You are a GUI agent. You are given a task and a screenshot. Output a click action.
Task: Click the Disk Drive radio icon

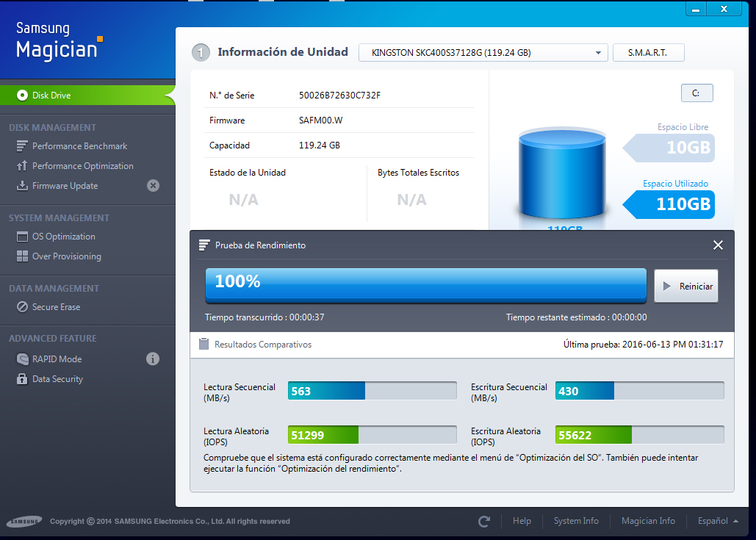(22, 95)
